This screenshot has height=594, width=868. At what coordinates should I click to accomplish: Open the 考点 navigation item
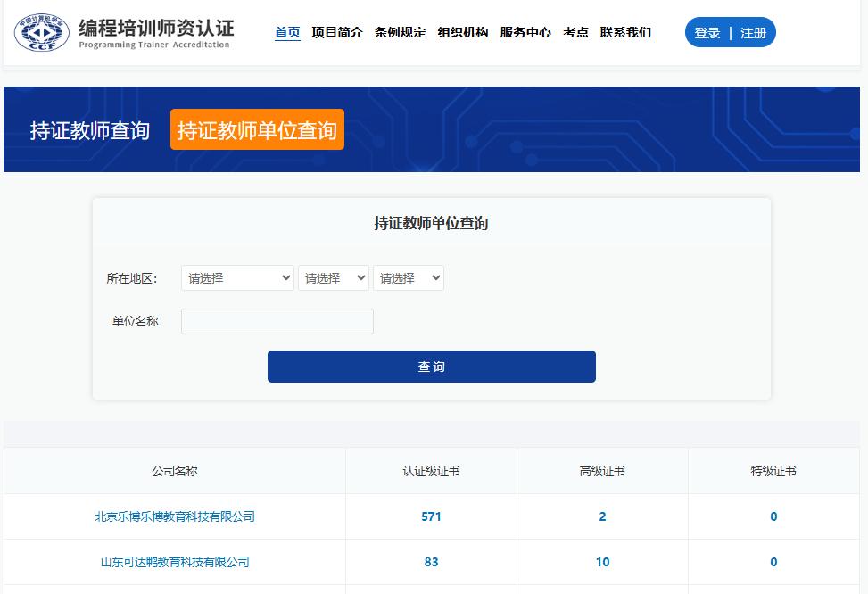pos(575,33)
